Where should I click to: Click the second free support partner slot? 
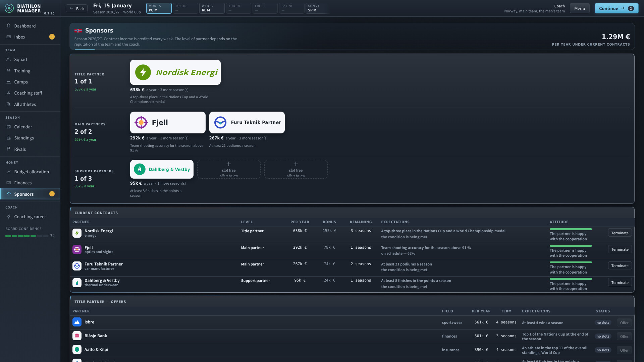(x=296, y=169)
